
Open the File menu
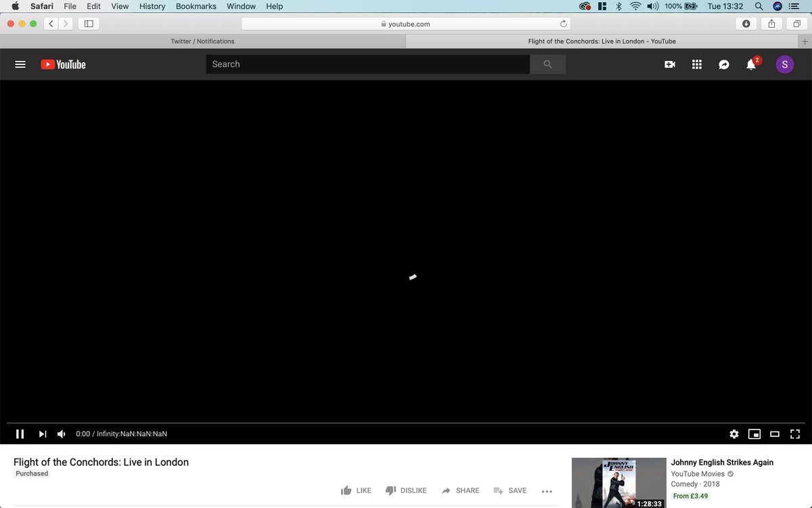pyautogui.click(x=70, y=6)
